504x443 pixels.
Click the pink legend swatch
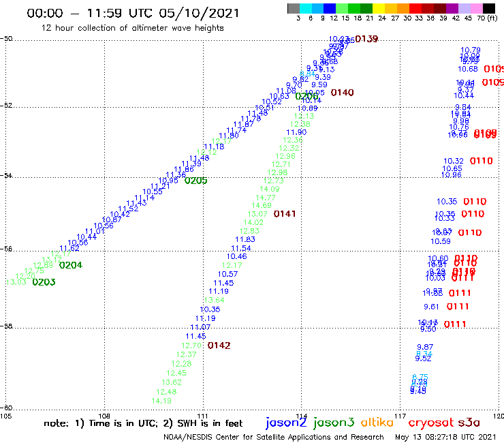[477, 8]
